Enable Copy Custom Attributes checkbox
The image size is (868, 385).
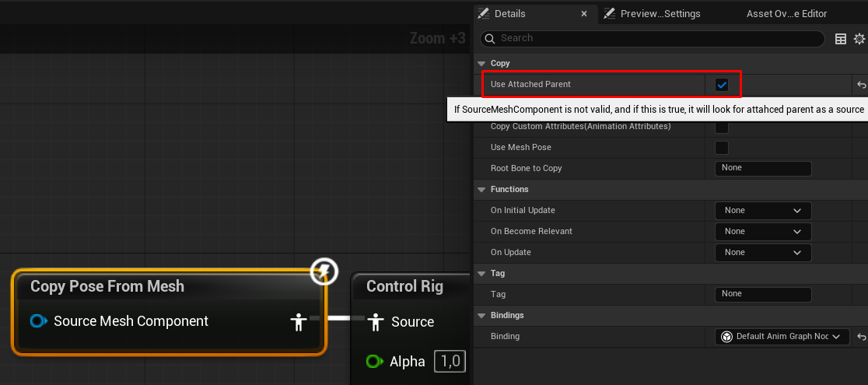coord(722,127)
